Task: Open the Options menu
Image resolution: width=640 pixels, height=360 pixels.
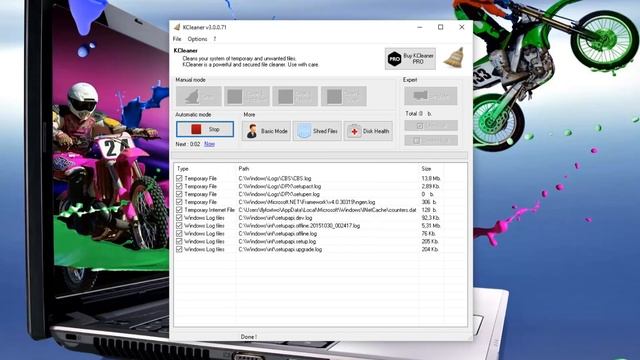Action: click(x=198, y=39)
